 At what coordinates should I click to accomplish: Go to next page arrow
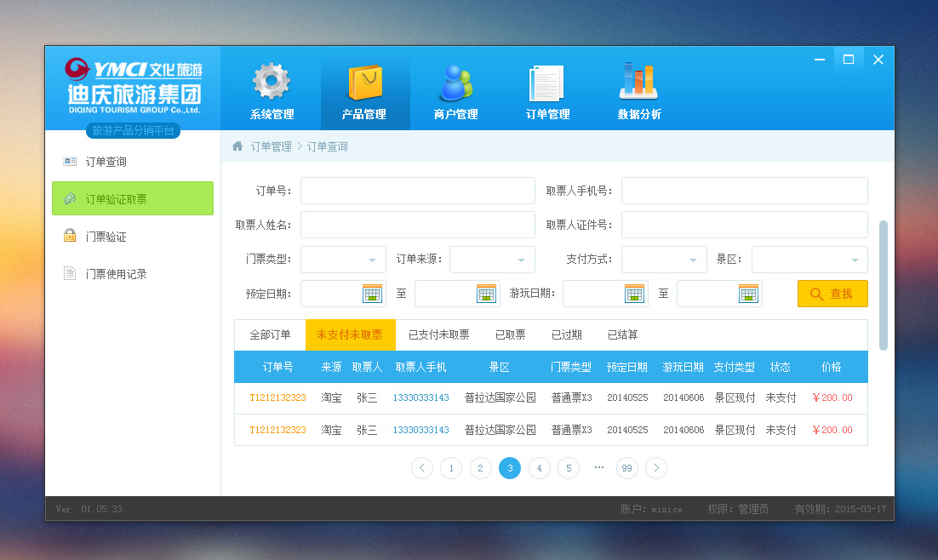pyautogui.click(x=655, y=467)
